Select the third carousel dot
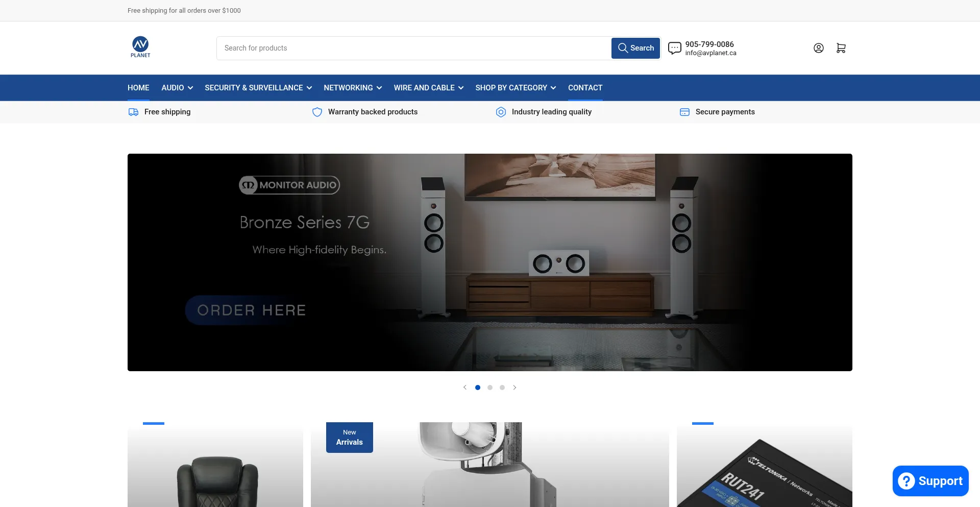 [x=502, y=388]
